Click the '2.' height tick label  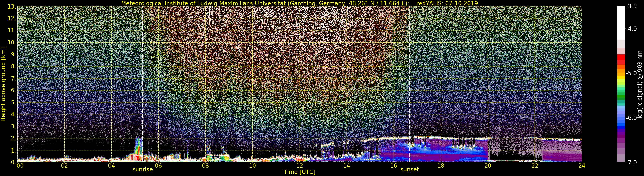point(13,138)
